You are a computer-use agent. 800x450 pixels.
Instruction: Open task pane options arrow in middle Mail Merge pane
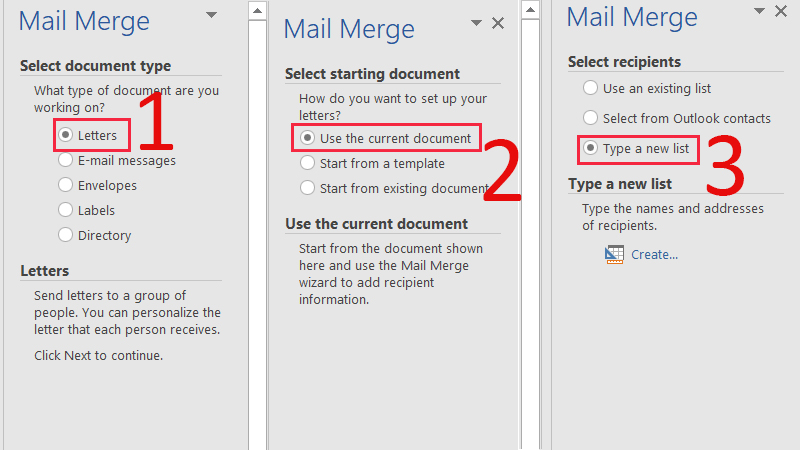(x=476, y=23)
